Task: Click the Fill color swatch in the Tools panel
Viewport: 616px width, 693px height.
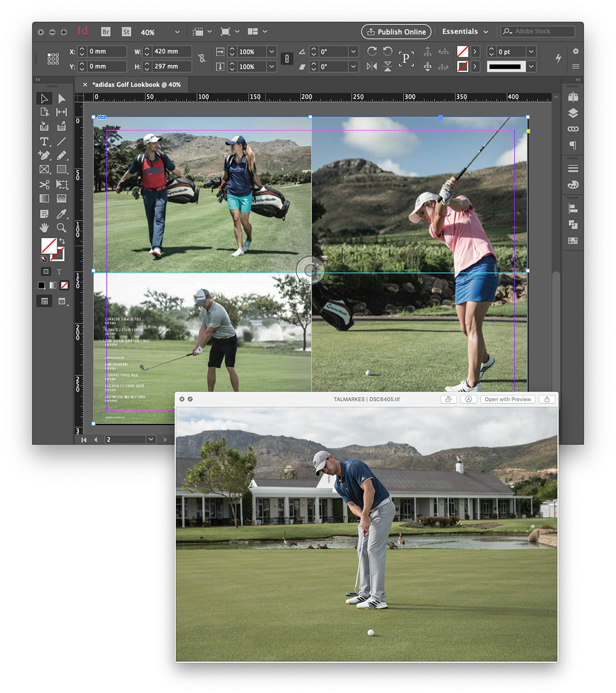Action: pos(49,245)
